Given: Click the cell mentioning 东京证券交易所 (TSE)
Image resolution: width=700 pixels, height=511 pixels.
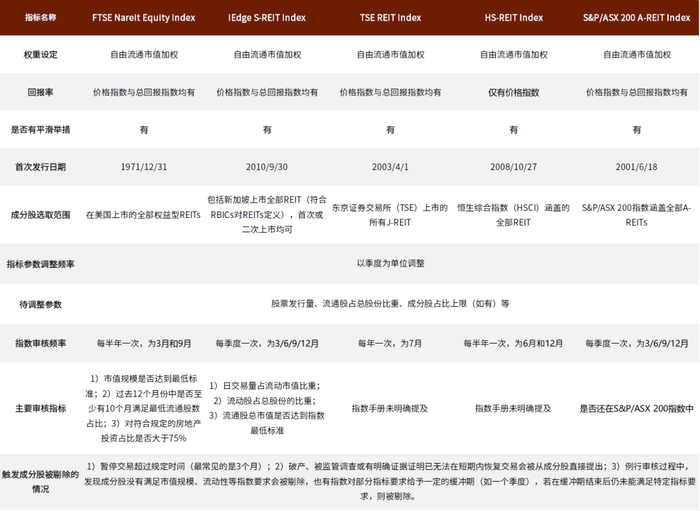Looking at the screenshot, I should point(390,215).
